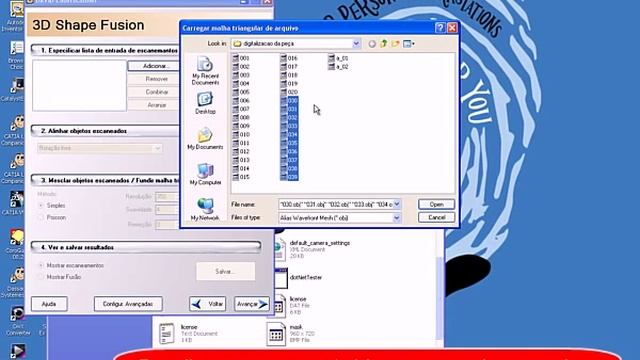This screenshot has width=640, height=360.
Task: Click the CATIA V5 desktop icon
Action: pyautogui.click(x=15, y=203)
